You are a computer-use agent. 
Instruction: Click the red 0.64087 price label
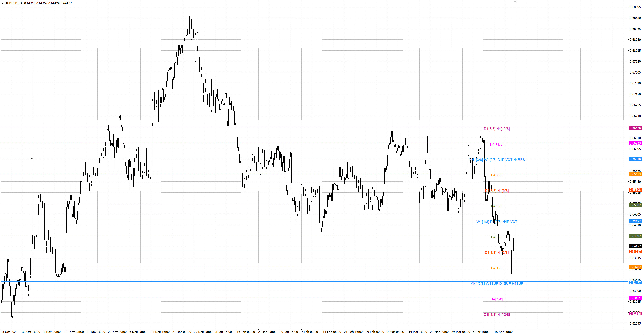pos(635,252)
